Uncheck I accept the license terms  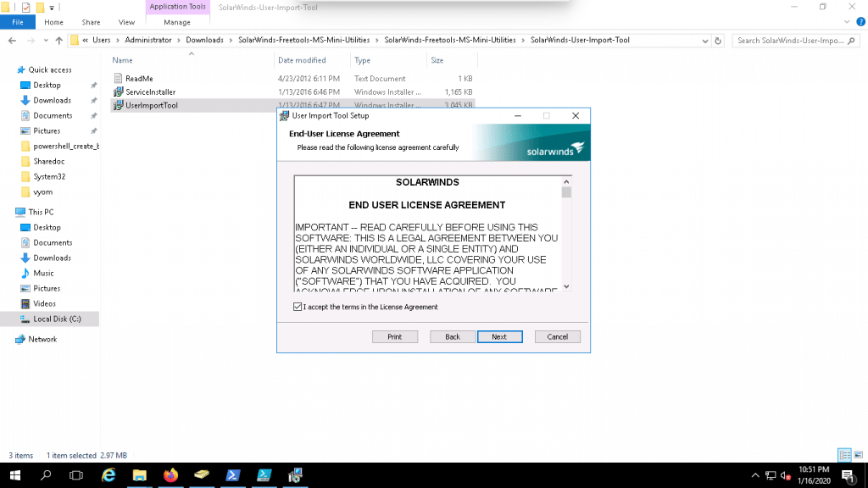(x=297, y=307)
